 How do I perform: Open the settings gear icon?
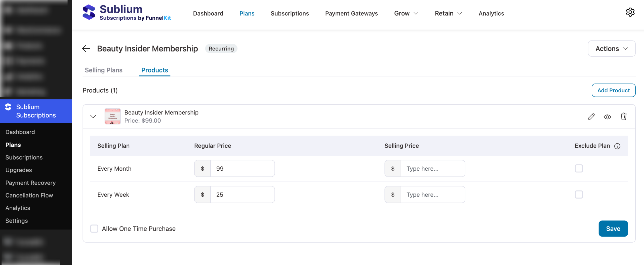[x=630, y=12]
